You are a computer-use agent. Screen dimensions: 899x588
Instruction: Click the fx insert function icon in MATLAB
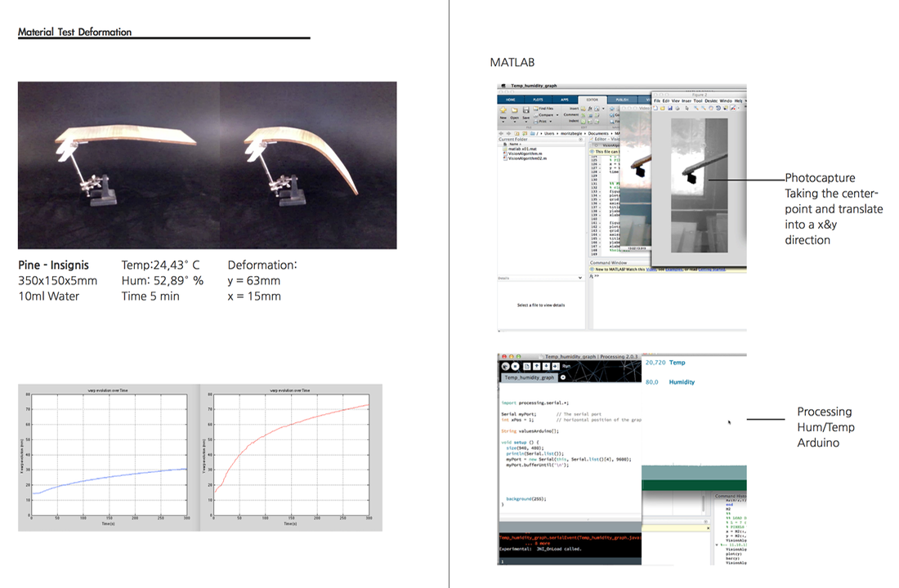point(590,109)
